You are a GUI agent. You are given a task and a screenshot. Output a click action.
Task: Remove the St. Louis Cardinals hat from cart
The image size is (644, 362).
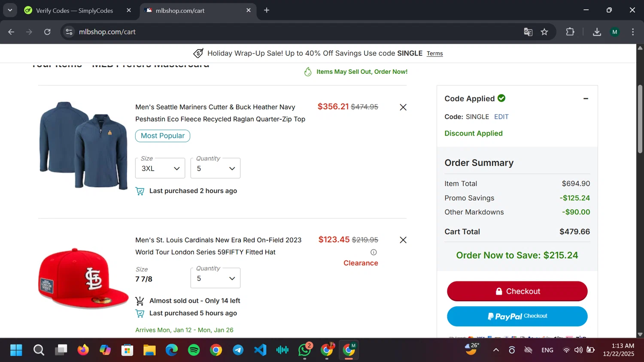pyautogui.click(x=403, y=240)
